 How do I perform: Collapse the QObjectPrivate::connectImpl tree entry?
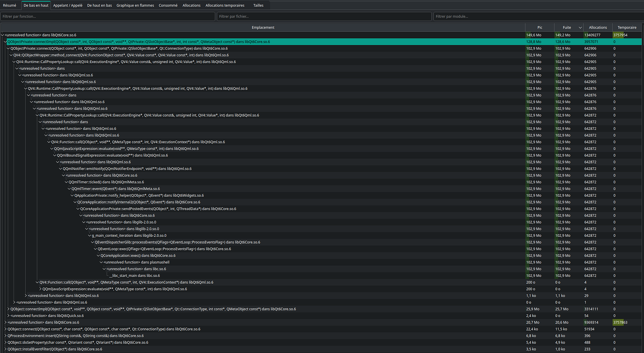[x=5, y=41]
